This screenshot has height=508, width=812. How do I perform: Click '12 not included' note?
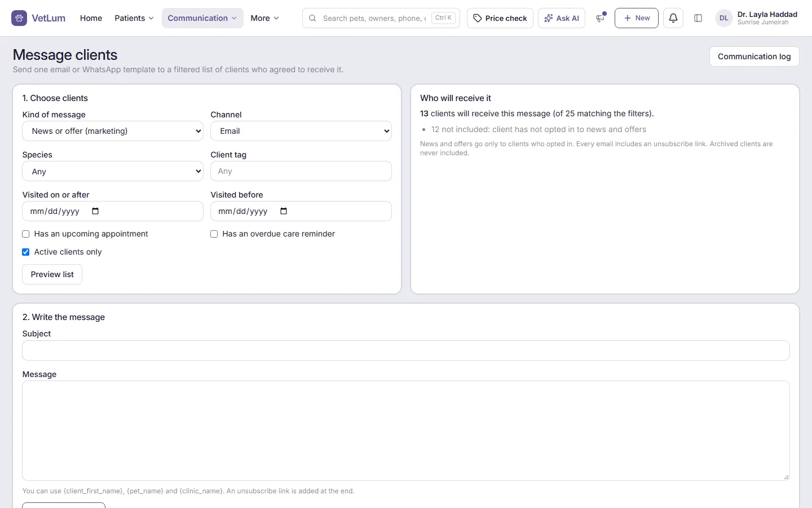click(539, 129)
